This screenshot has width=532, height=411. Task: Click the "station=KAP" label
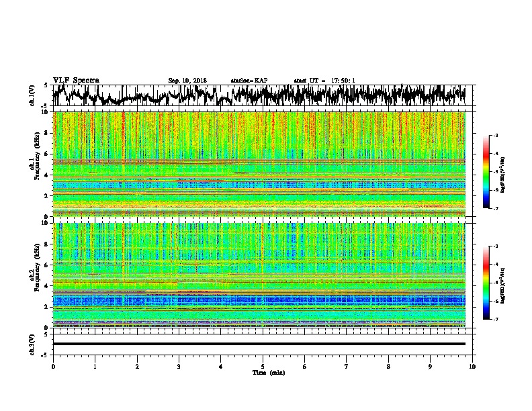coord(249,81)
